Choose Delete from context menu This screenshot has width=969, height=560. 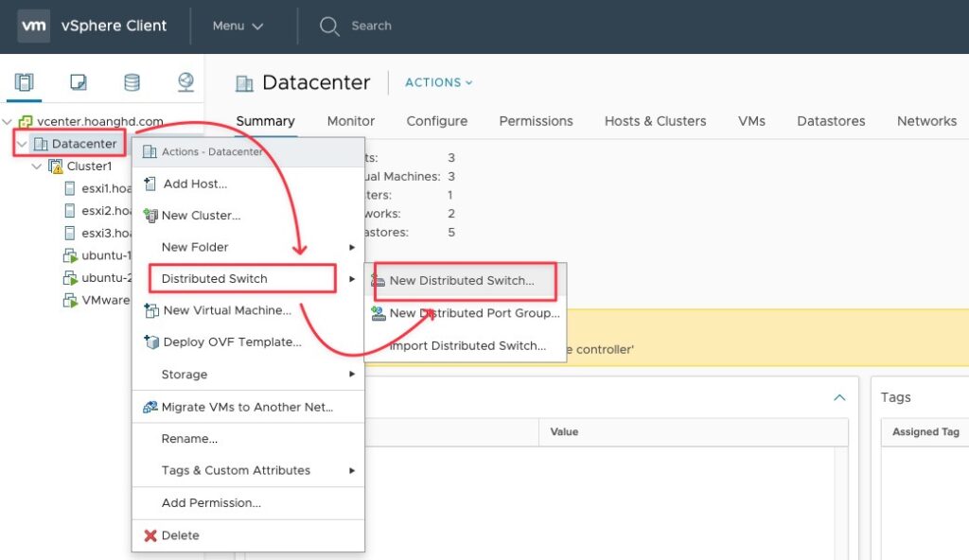pyautogui.click(x=248, y=535)
